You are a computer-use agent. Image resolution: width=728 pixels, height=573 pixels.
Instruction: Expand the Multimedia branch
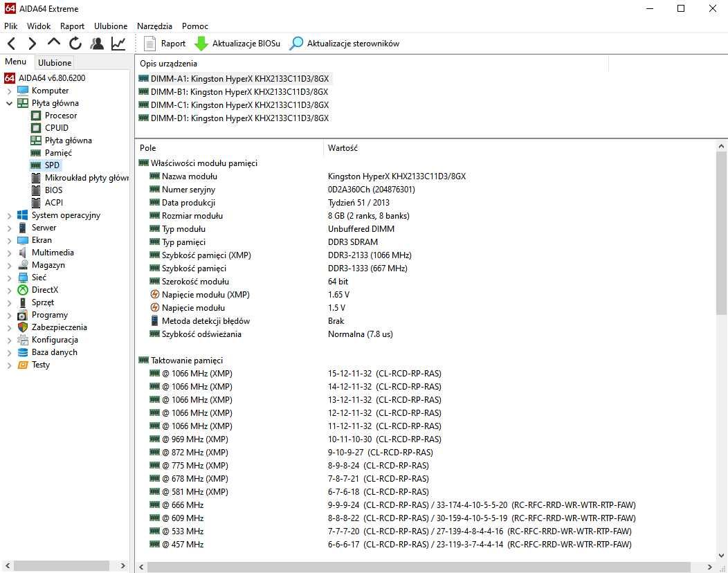pyautogui.click(x=9, y=253)
